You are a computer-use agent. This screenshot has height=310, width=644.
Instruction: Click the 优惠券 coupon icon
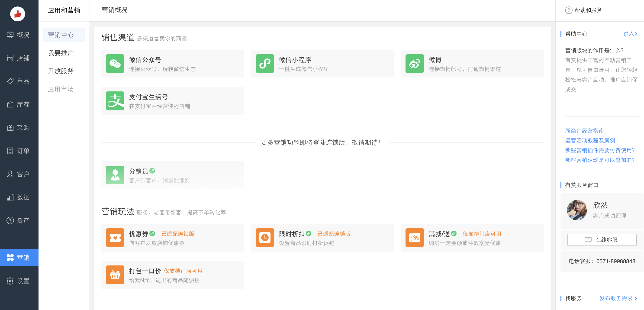[x=115, y=238]
